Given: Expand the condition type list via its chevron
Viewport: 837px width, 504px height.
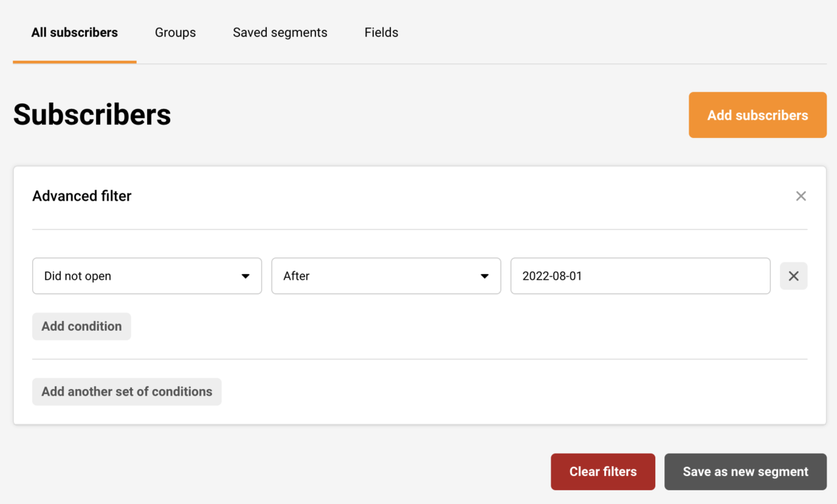Looking at the screenshot, I should pos(245,276).
